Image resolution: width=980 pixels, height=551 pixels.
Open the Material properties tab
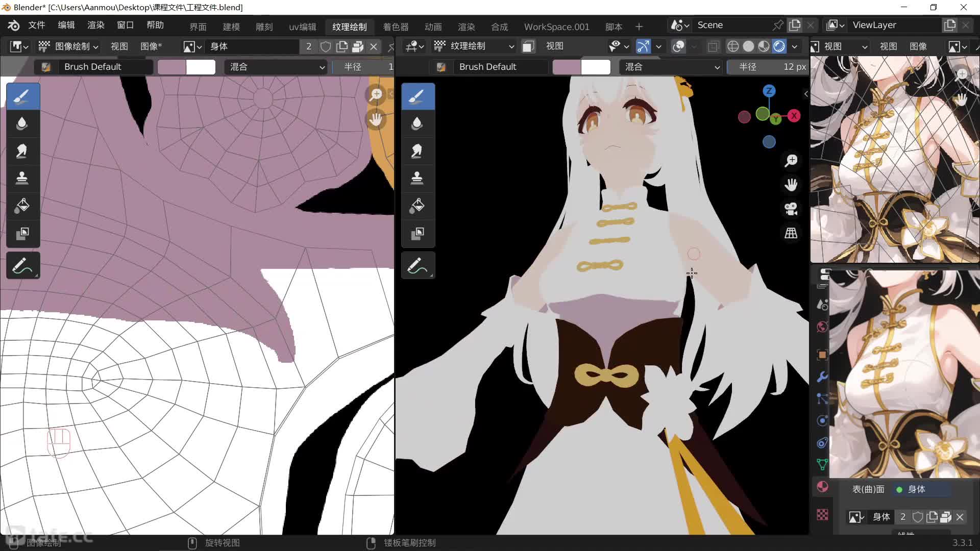(x=822, y=486)
